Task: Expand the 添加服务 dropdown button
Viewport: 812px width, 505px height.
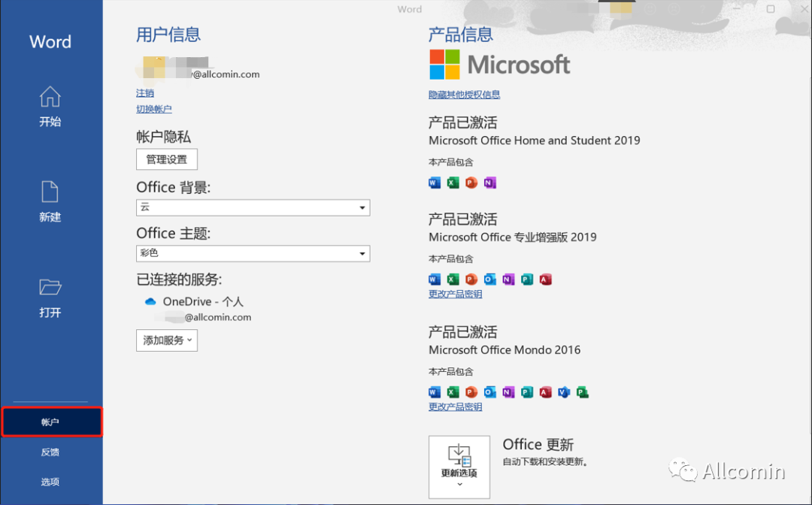Action: 166,340
